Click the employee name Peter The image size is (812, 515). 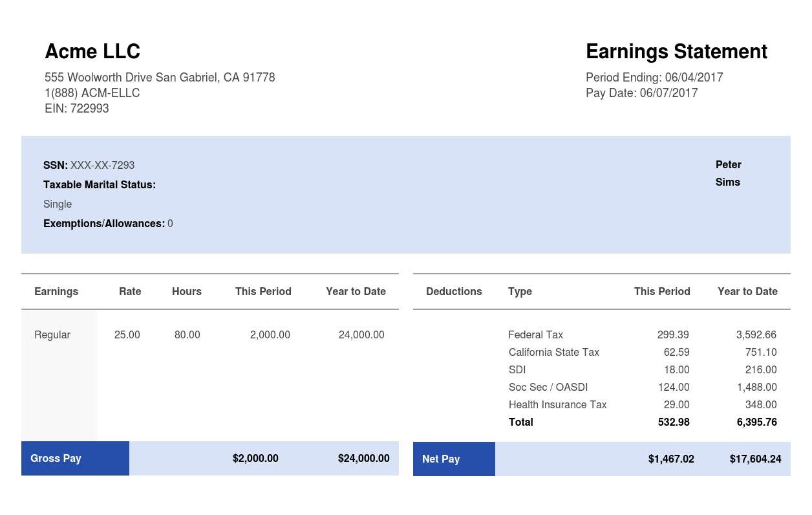click(728, 165)
